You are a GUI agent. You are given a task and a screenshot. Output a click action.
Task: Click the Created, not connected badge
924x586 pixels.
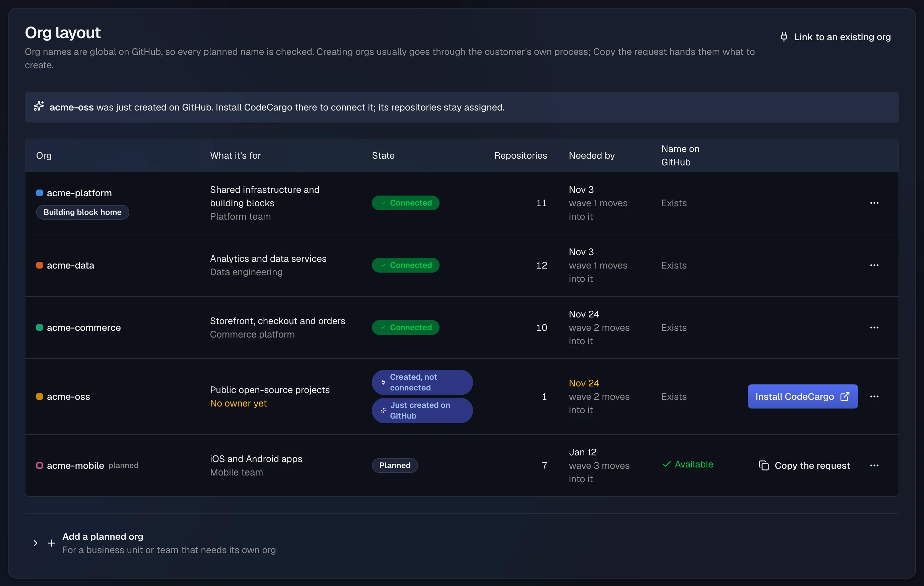point(422,382)
